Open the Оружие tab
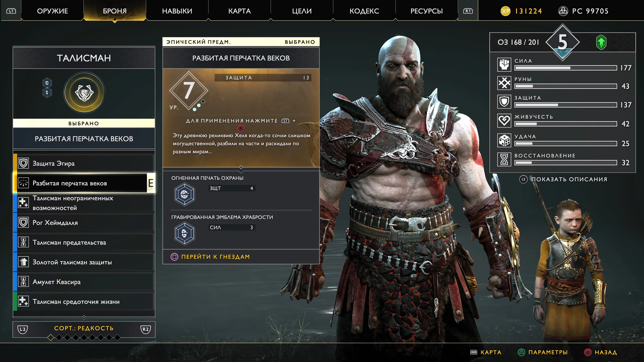The width and height of the screenshot is (644, 362). coord(52,11)
